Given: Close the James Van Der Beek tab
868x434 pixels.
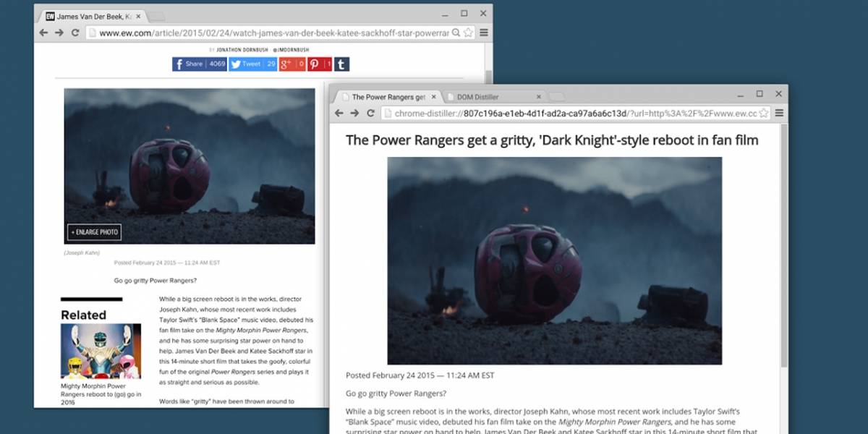Looking at the screenshot, I should (x=137, y=15).
